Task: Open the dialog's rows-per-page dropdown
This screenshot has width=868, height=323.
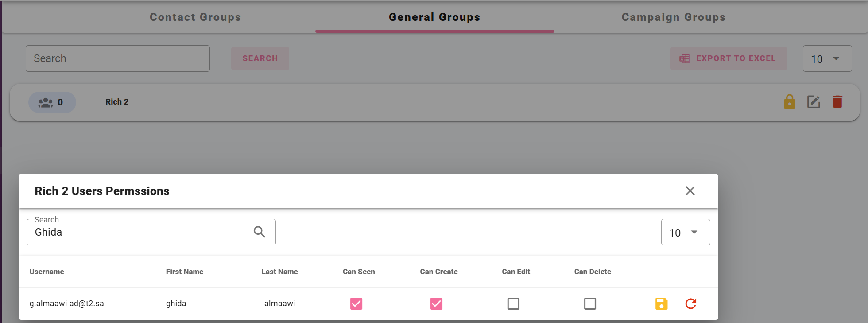Action: [686, 232]
